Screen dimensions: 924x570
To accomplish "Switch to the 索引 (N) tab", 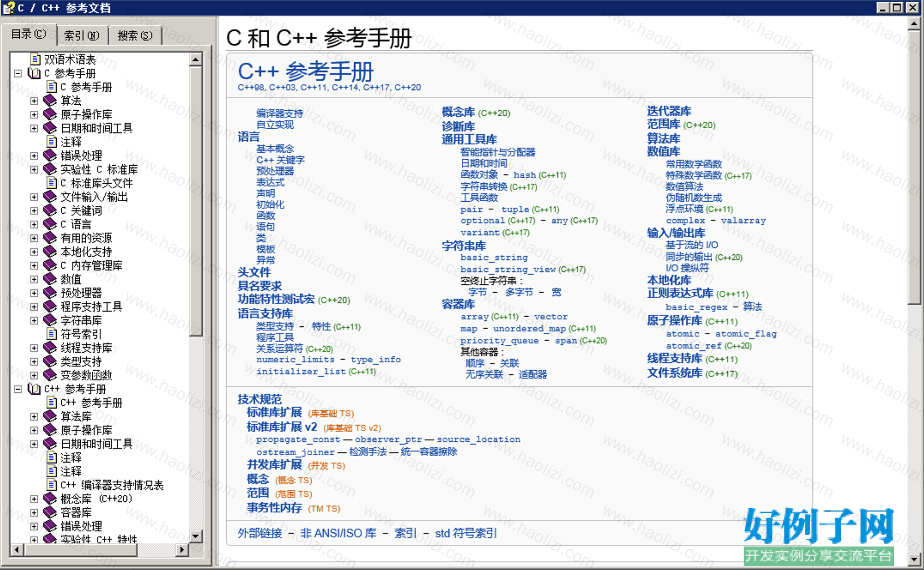I will point(82,35).
